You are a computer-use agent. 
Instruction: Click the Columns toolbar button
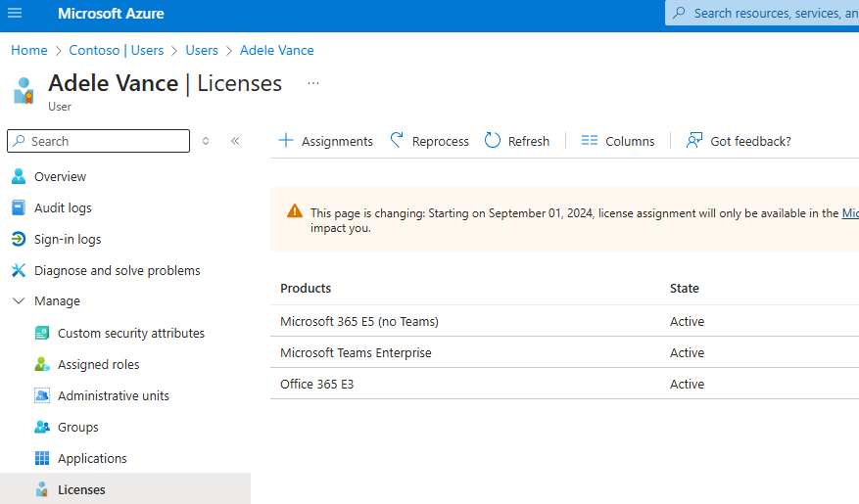618,141
